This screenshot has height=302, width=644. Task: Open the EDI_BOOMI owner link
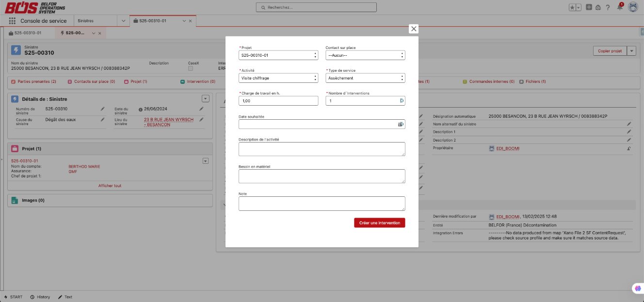tap(508, 148)
